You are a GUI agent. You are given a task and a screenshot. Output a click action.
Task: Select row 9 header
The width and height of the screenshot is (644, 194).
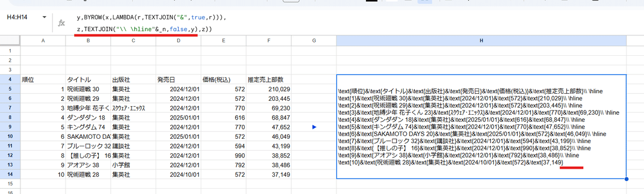(10, 127)
